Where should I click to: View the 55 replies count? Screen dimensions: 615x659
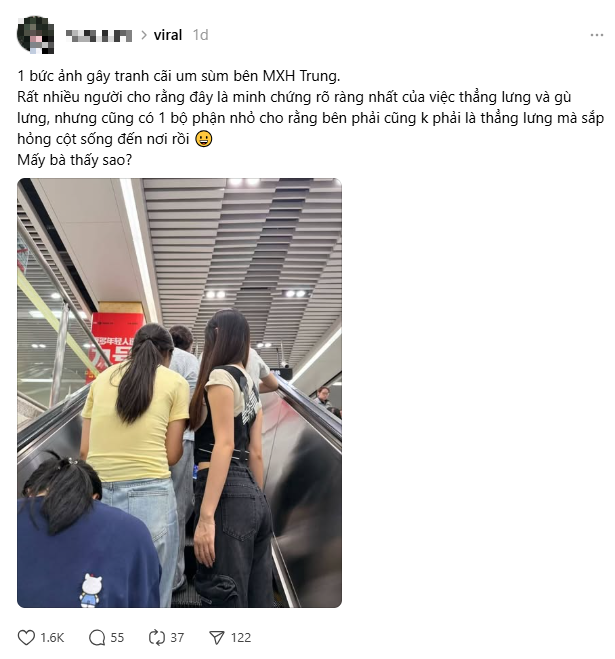(117, 638)
